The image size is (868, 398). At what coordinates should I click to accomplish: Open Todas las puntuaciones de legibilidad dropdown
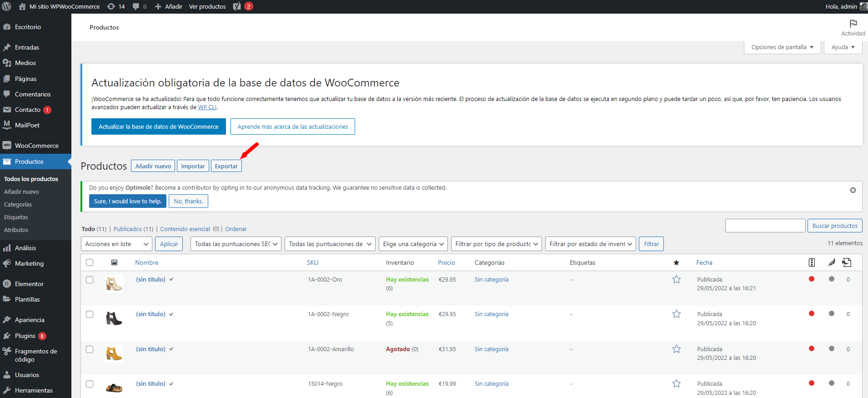[x=330, y=244]
